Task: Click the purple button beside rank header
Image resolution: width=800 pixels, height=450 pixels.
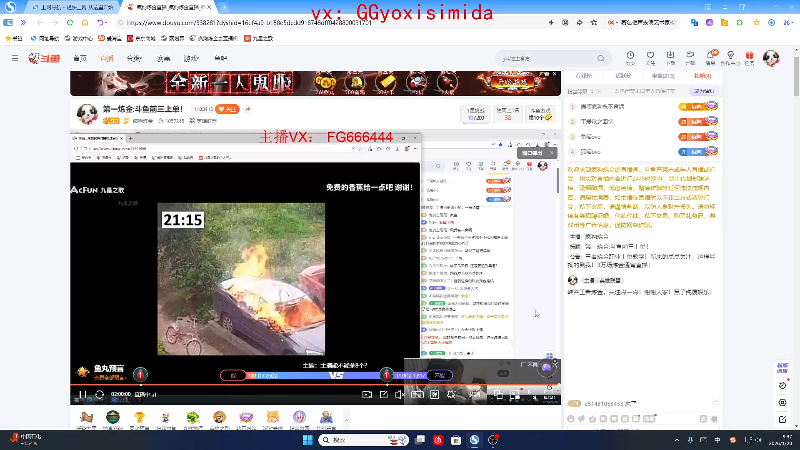Action: pos(703,91)
